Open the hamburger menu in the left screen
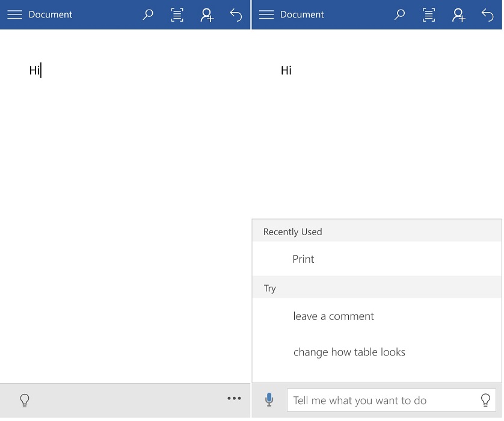The height and width of the screenshot is (421, 504). (x=15, y=14)
